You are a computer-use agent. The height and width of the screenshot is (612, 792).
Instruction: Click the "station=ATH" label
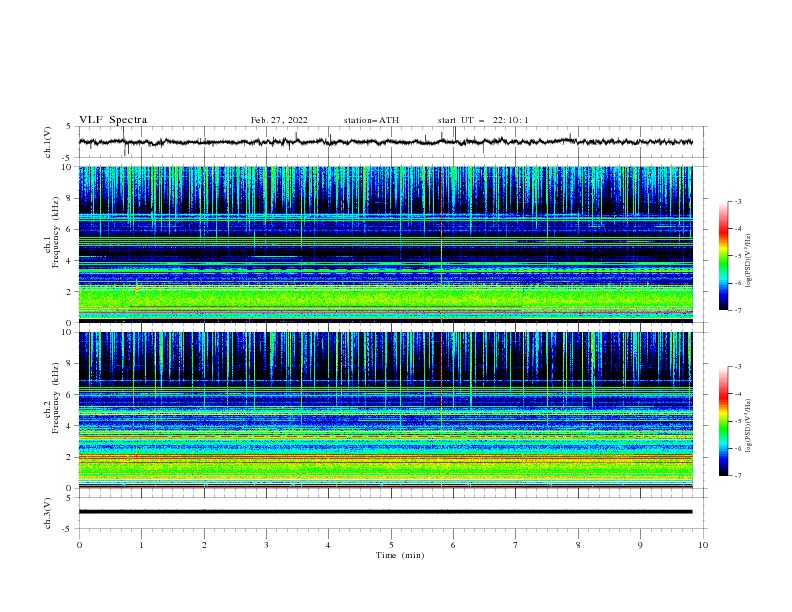click(371, 120)
